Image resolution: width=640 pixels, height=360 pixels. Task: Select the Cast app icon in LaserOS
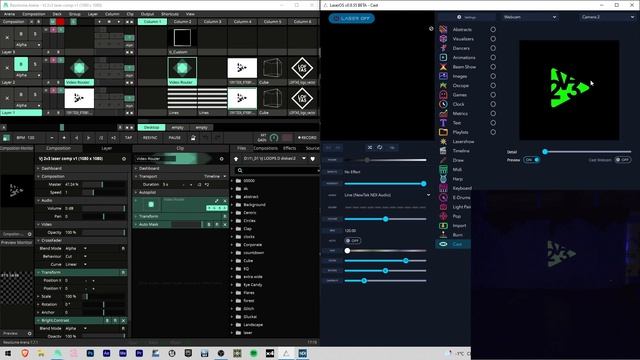(x=443, y=244)
